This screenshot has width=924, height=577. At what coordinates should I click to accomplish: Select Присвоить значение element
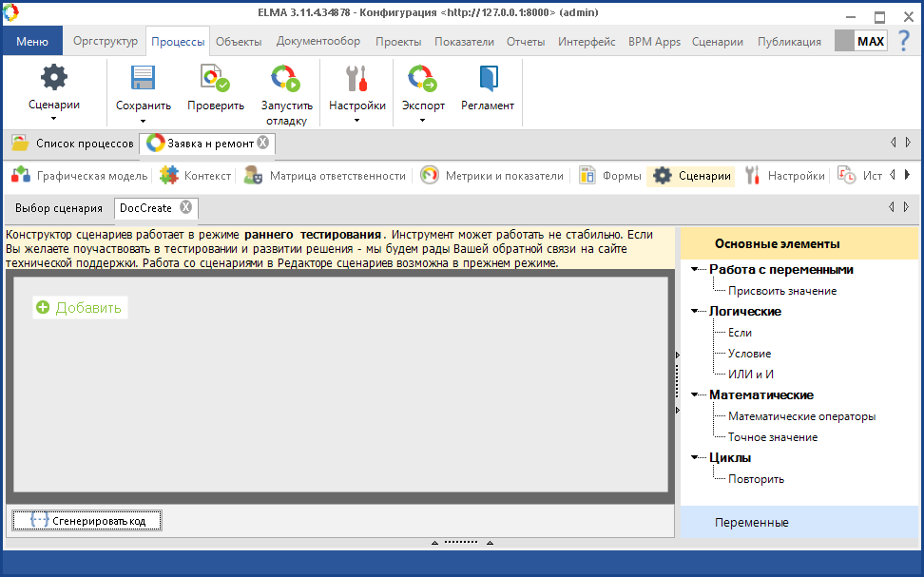click(782, 291)
